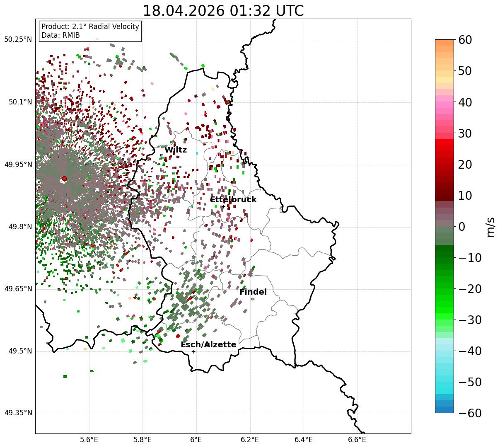
Task: Pick the bright green -30 colorbar segment
Action: [444, 317]
